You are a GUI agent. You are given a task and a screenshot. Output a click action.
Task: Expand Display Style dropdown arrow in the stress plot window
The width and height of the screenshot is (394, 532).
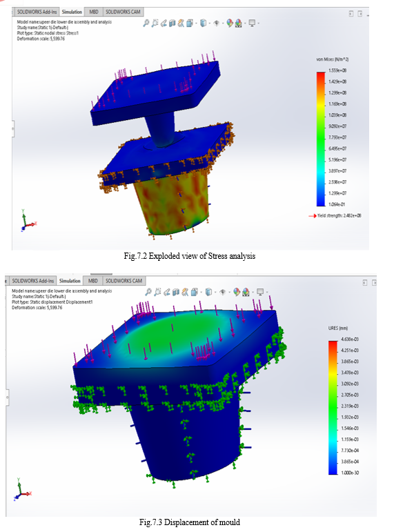click(210, 23)
